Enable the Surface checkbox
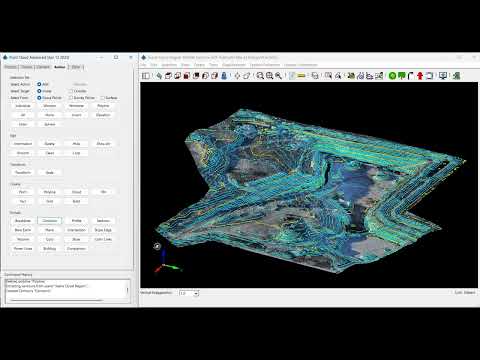Screen dimensions: 480x360 103,98
